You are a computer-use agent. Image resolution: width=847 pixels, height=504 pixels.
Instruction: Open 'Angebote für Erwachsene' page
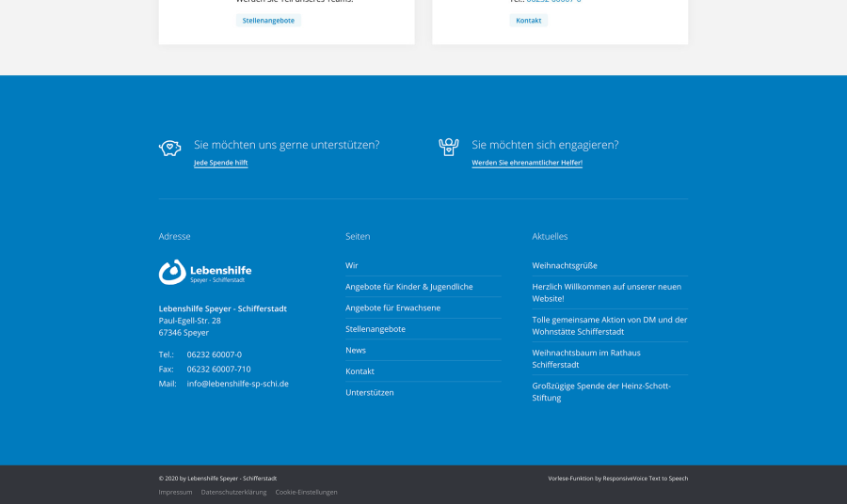click(392, 307)
